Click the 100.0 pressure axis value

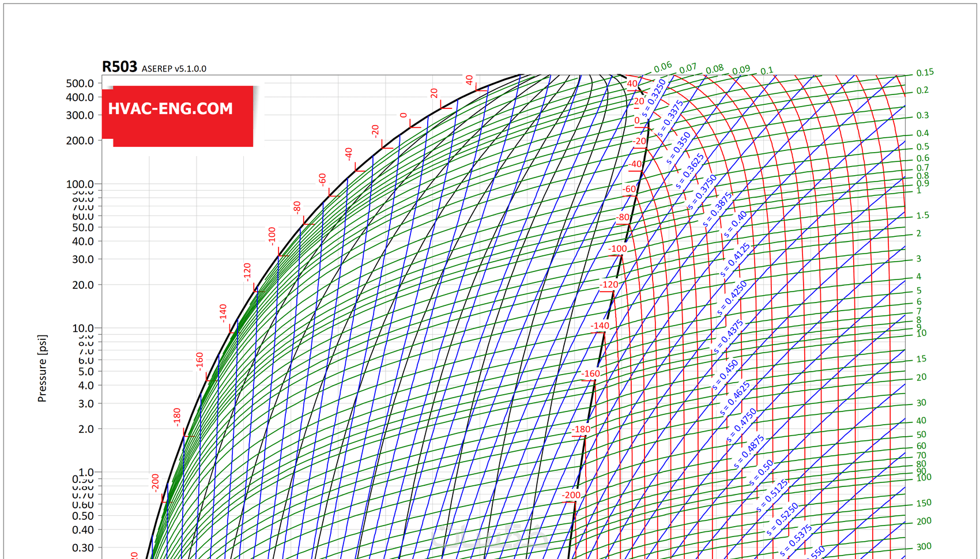click(x=80, y=184)
